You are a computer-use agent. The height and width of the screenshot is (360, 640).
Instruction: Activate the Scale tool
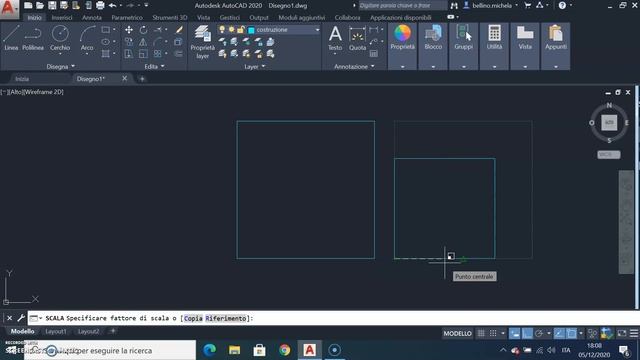click(143, 53)
